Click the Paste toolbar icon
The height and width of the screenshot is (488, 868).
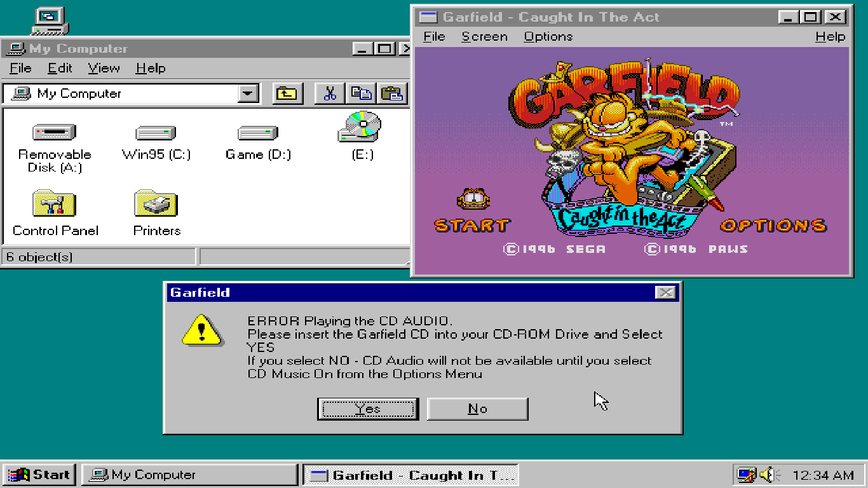tap(392, 94)
